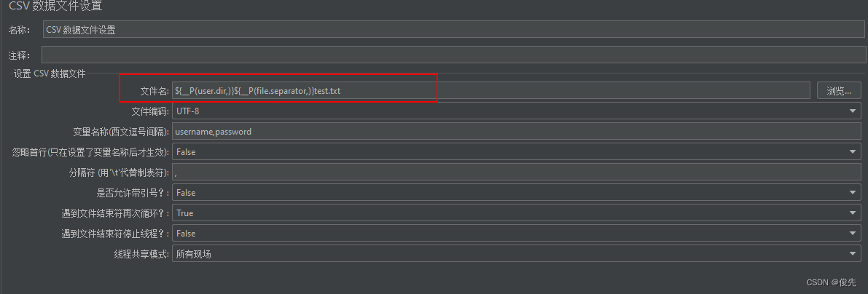Open the 遇到文件结束符停止线程 dropdown

pos(853,234)
